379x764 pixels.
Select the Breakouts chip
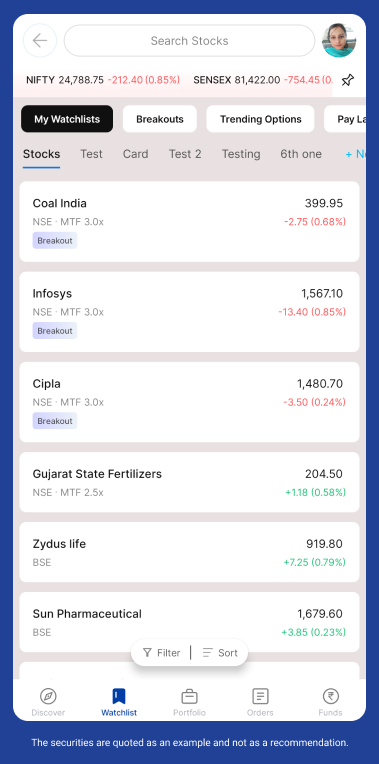160,119
